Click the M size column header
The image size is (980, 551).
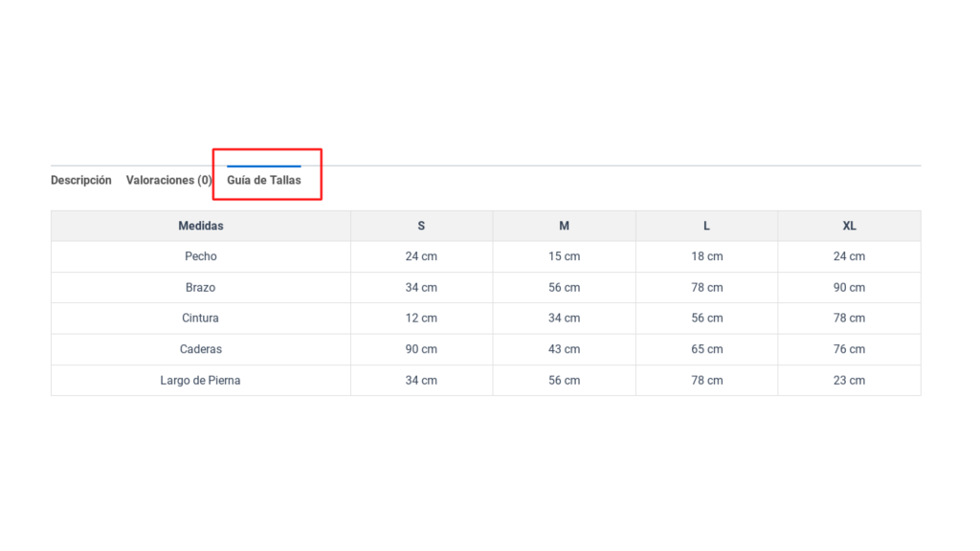565,226
